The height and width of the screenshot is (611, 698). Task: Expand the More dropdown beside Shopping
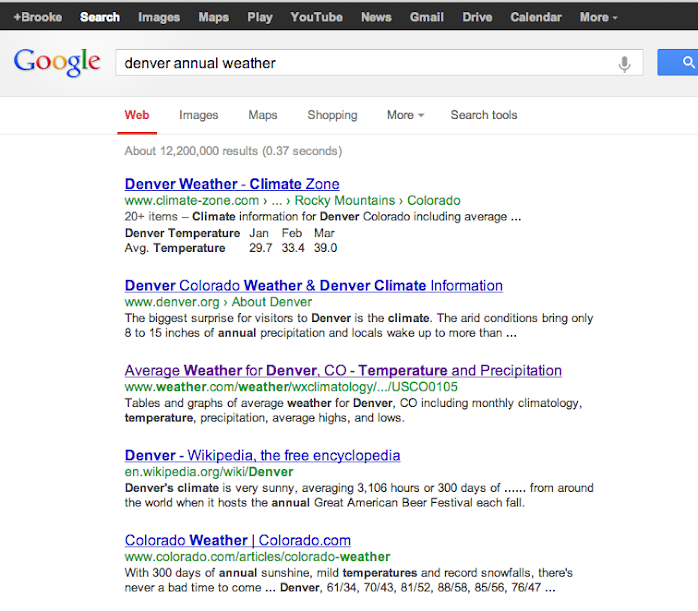pyautogui.click(x=405, y=115)
